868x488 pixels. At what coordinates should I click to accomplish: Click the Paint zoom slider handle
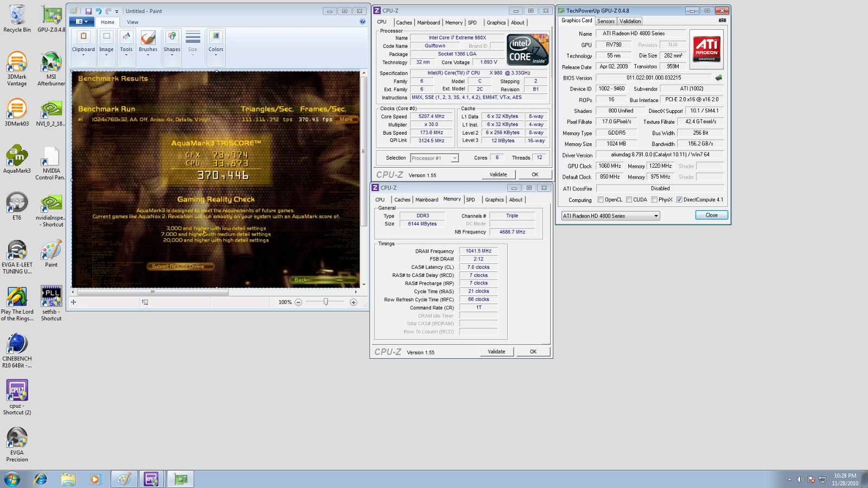click(x=325, y=302)
